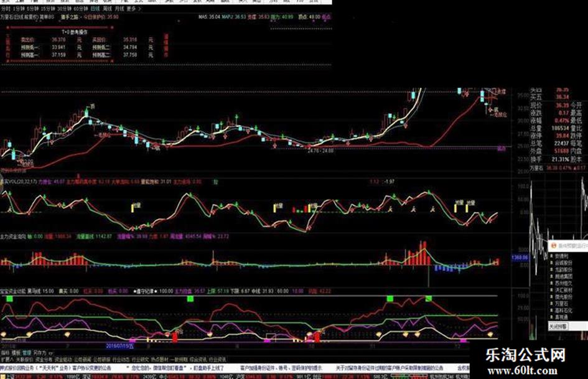Image resolution: width=588 pixels, height=379 pixels.
Task: Click the 主力资金流向 indicator label
Action: 12,236
